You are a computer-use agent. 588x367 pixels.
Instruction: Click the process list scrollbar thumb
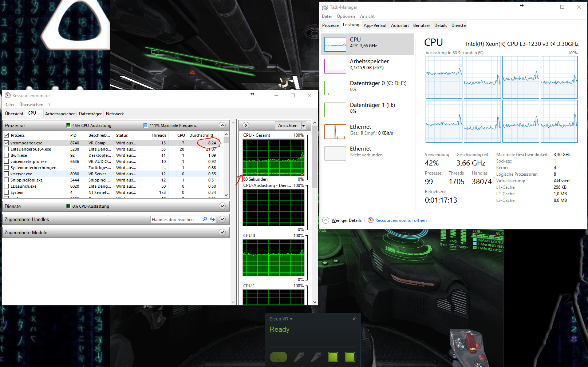(226, 140)
